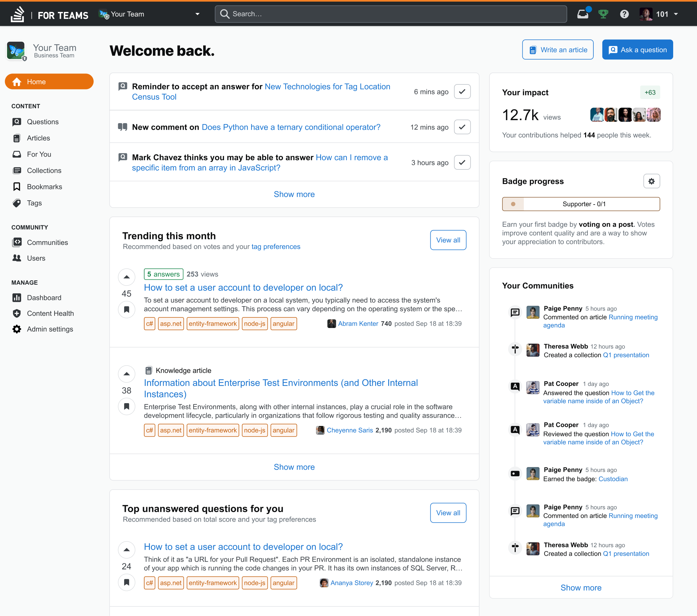Open the Python ternary conditional operator link

coord(291,127)
